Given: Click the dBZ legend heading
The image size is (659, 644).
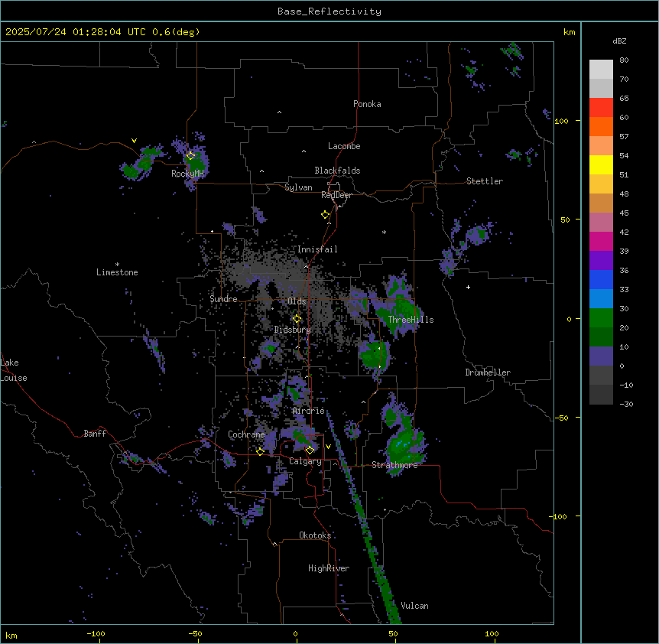Looking at the screenshot, I should pos(619,41).
